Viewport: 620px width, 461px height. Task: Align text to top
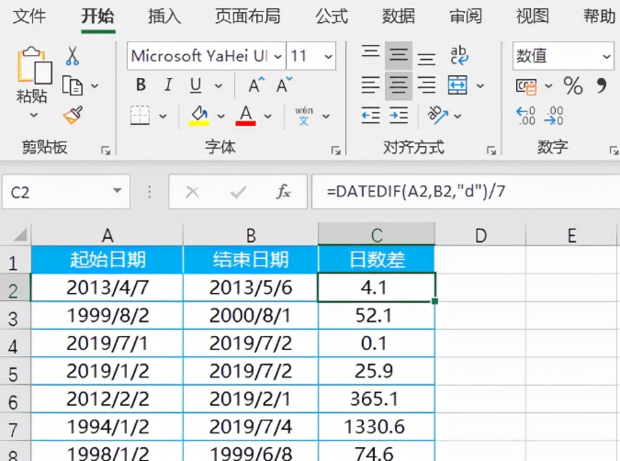coord(370,52)
